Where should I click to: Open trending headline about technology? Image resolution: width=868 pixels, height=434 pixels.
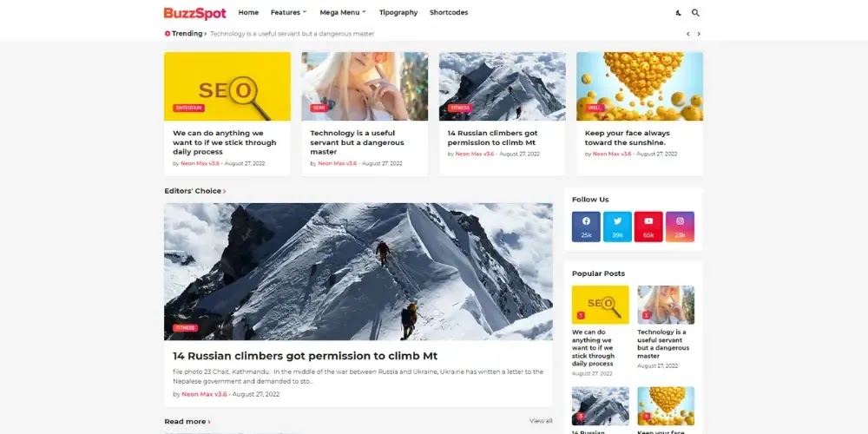293,34
